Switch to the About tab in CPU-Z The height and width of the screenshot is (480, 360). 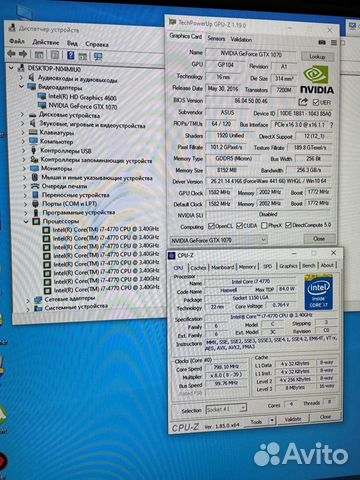(327, 265)
